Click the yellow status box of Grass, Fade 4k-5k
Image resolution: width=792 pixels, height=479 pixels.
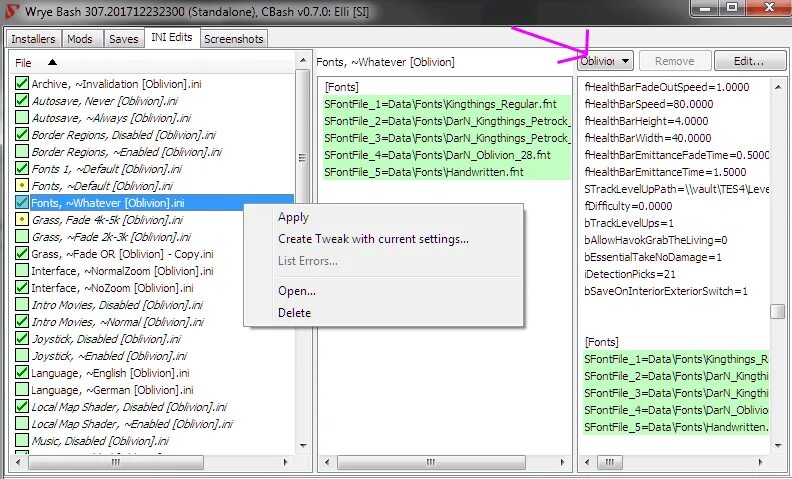22,220
